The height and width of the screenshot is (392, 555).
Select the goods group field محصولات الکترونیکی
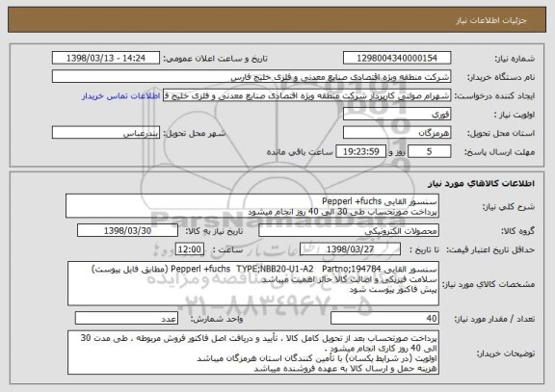tap(349, 231)
